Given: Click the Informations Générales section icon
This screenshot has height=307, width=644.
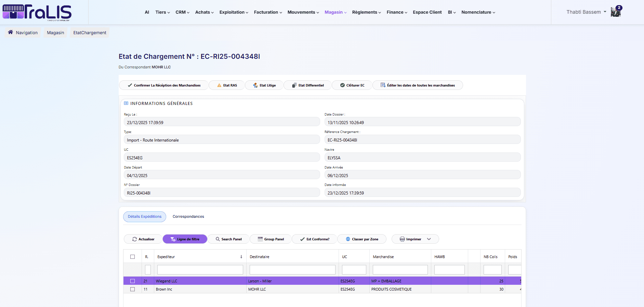Looking at the screenshot, I should tap(126, 103).
